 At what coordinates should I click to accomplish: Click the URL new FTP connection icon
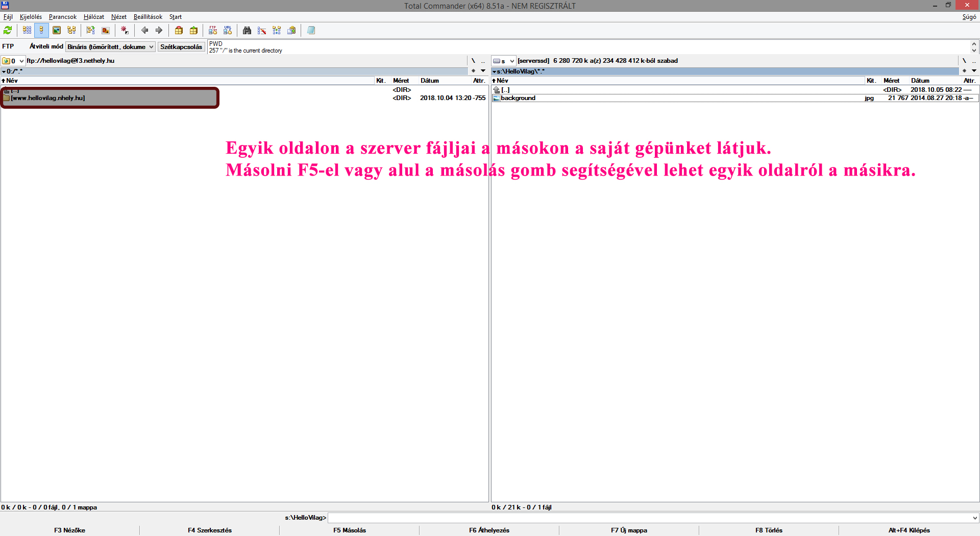228,31
